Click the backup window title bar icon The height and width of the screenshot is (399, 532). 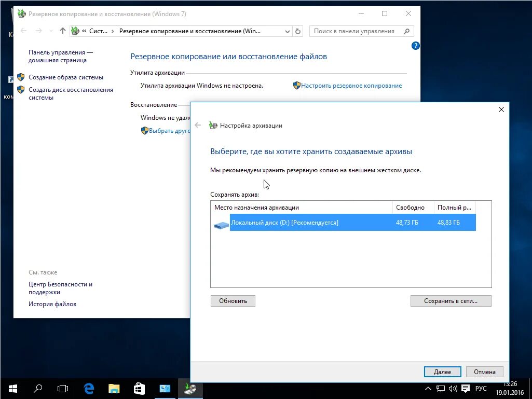click(21, 13)
